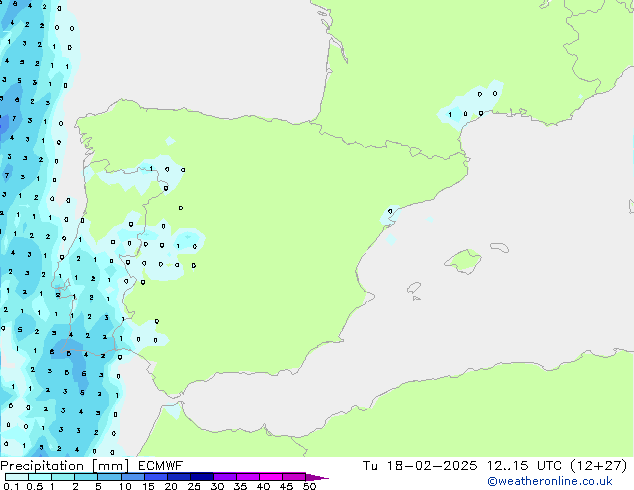Click the 0.1–0.5 mm legend swatch
Viewport: 634px width, 490px height.
point(17,477)
